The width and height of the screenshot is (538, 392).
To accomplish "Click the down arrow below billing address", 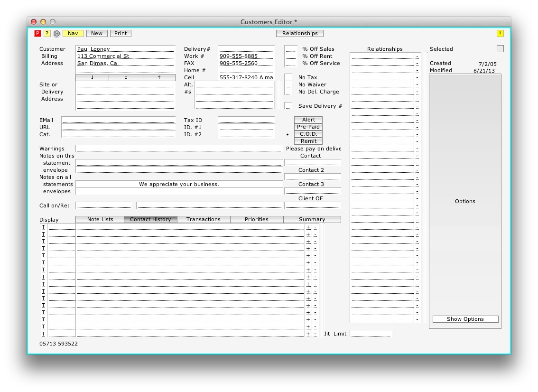I will pyautogui.click(x=93, y=77).
